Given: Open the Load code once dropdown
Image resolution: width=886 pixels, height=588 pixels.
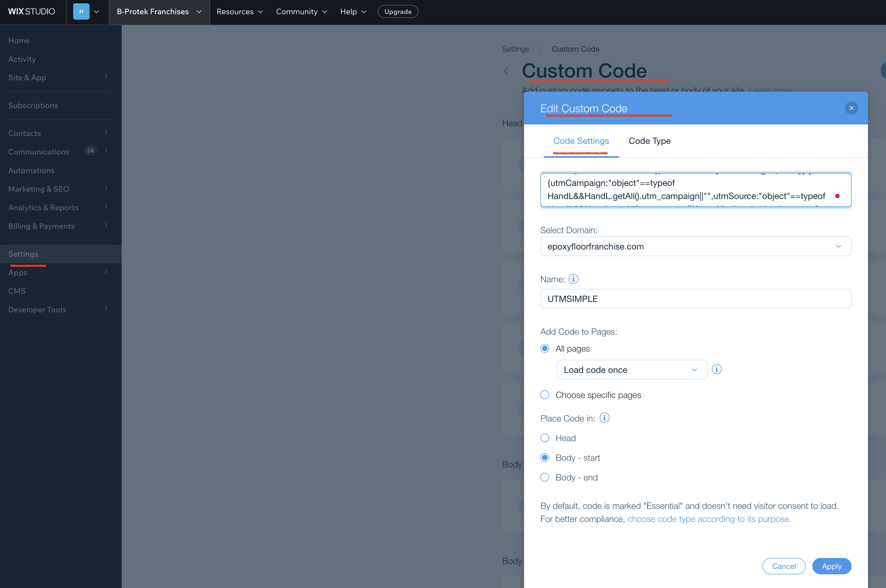Looking at the screenshot, I should pos(632,370).
